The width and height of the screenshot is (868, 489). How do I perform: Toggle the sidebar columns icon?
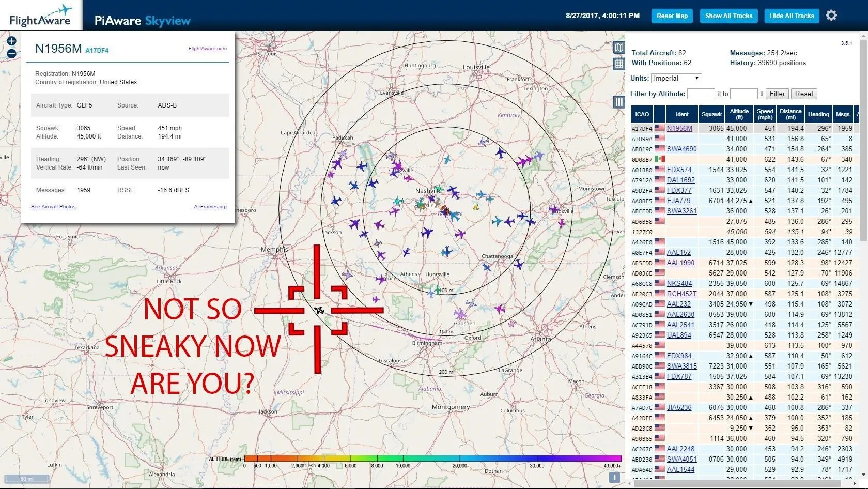[619, 102]
